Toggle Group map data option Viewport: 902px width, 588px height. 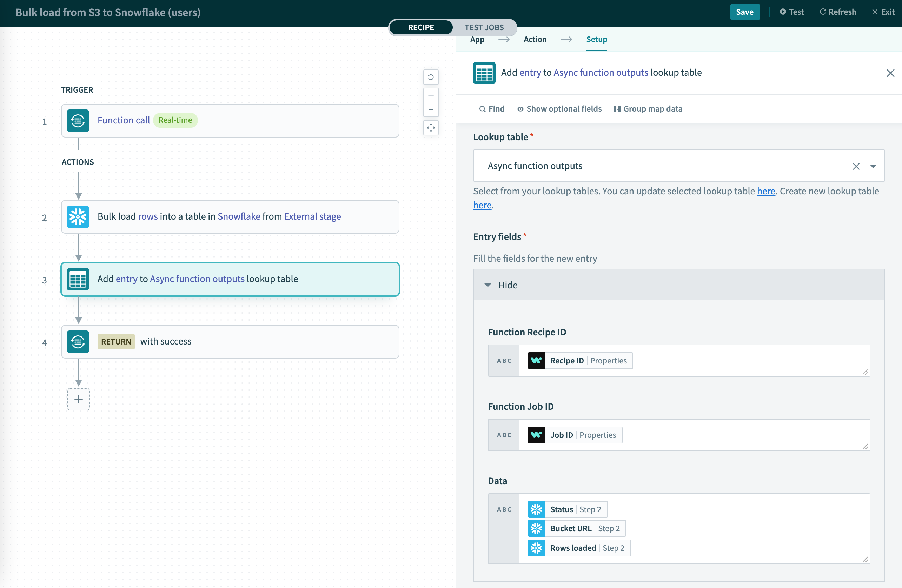click(648, 109)
